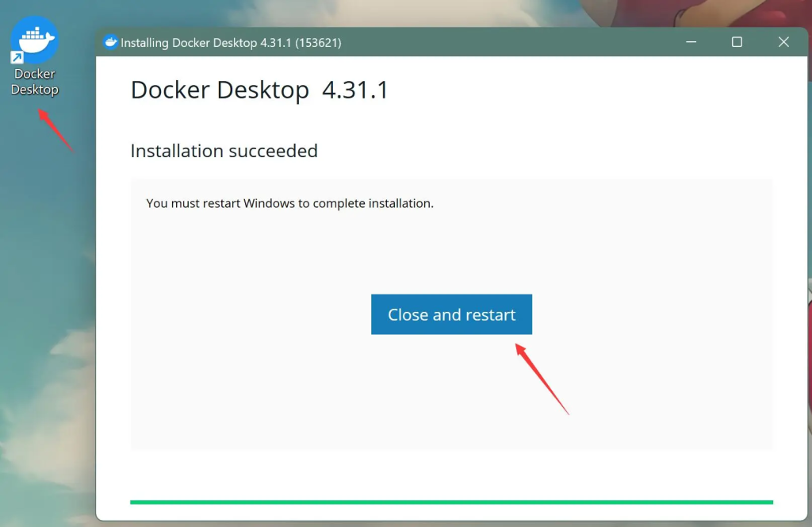Click the 'Installing Docker Desktop 4.31.1' window title
Image resolution: width=812 pixels, height=527 pixels.
(x=231, y=43)
